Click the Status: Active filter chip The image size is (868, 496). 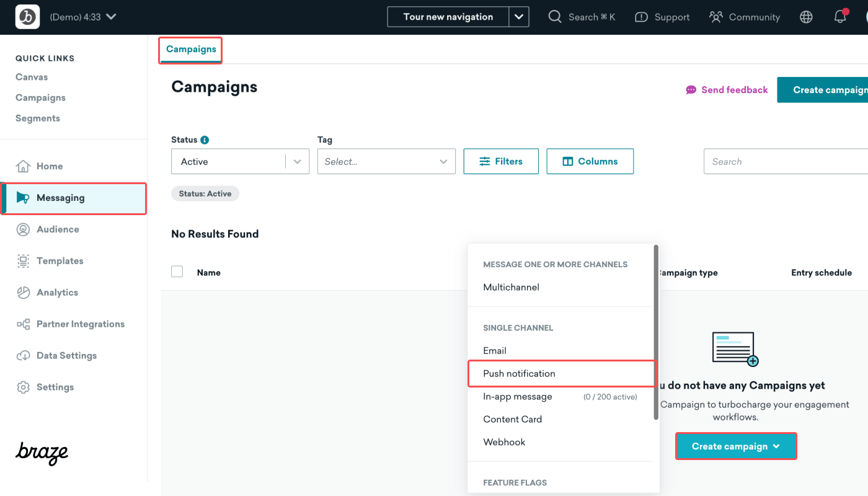(x=205, y=193)
